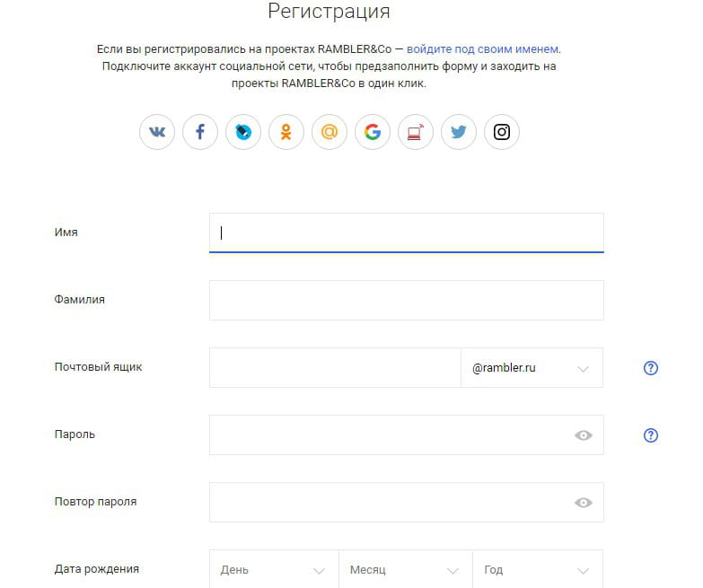The width and height of the screenshot is (703, 588).
Task: Click the help icon beside Пароль
Action: [651, 435]
